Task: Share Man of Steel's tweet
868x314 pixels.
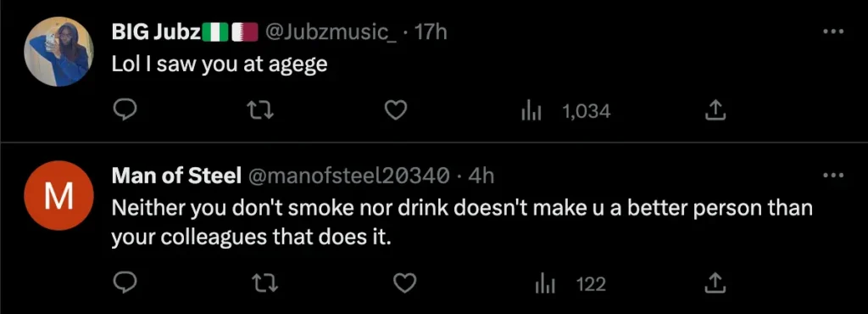Action: (x=715, y=284)
